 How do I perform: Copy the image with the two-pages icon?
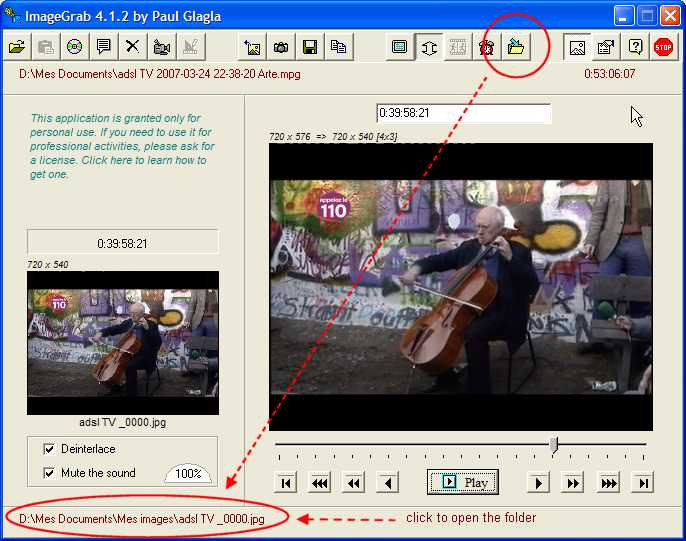click(x=339, y=46)
